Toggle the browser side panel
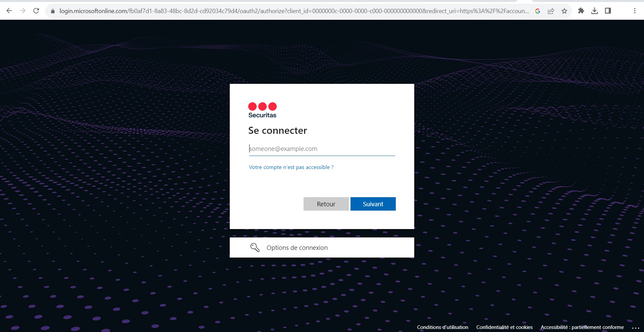 pyautogui.click(x=608, y=11)
